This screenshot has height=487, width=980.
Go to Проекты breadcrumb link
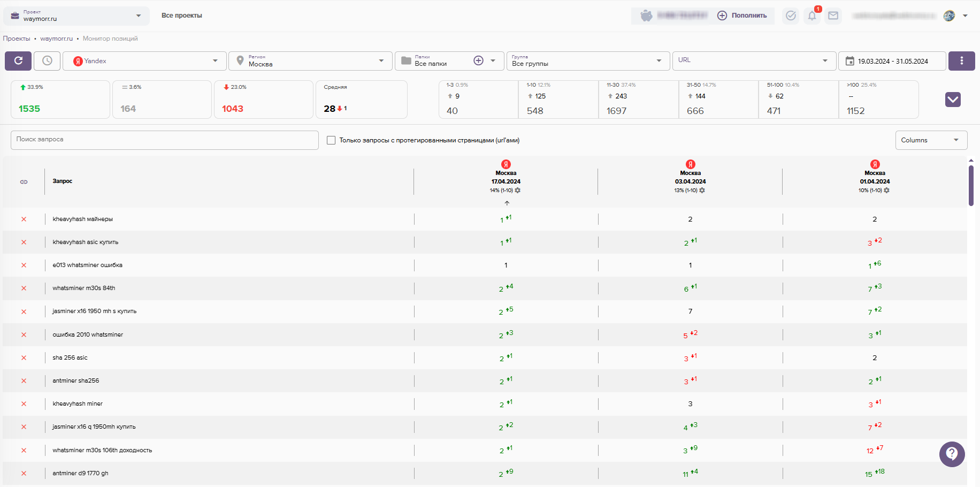[x=17, y=39]
